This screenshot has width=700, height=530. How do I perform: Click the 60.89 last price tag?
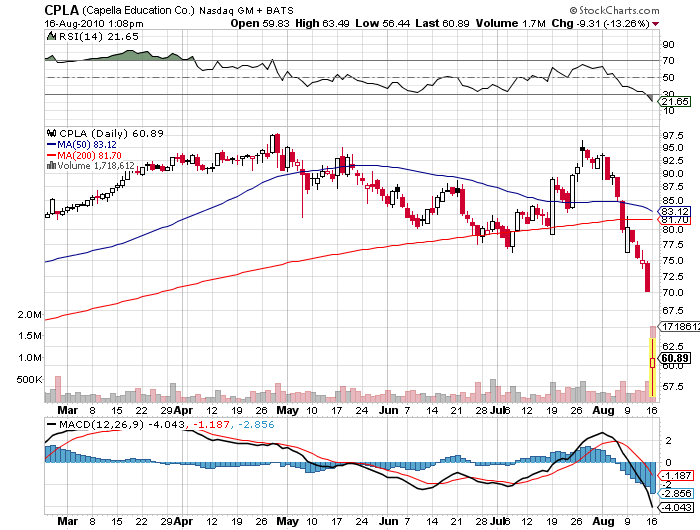click(675, 358)
